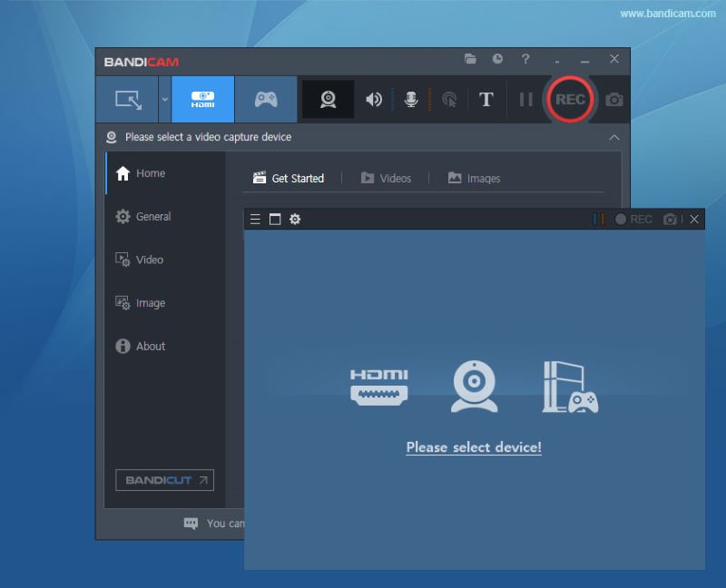Switch to the Images tab
The width and height of the screenshot is (726, 588).
pyautogui.click(x=474, y=178)
